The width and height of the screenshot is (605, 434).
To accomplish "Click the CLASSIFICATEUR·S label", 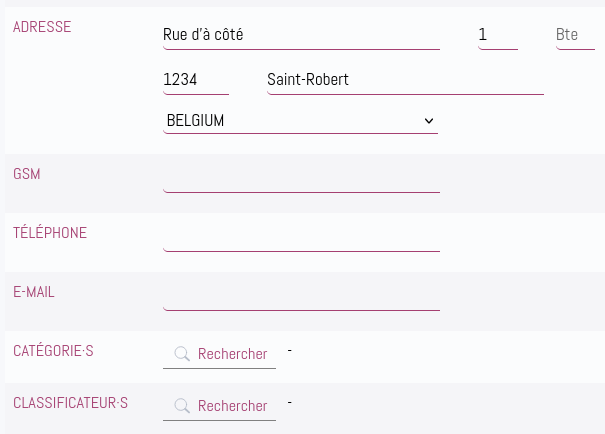I will [70, 403].
